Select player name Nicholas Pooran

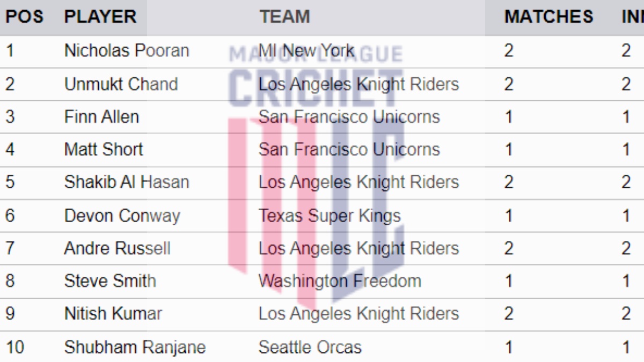pos(127,51)
